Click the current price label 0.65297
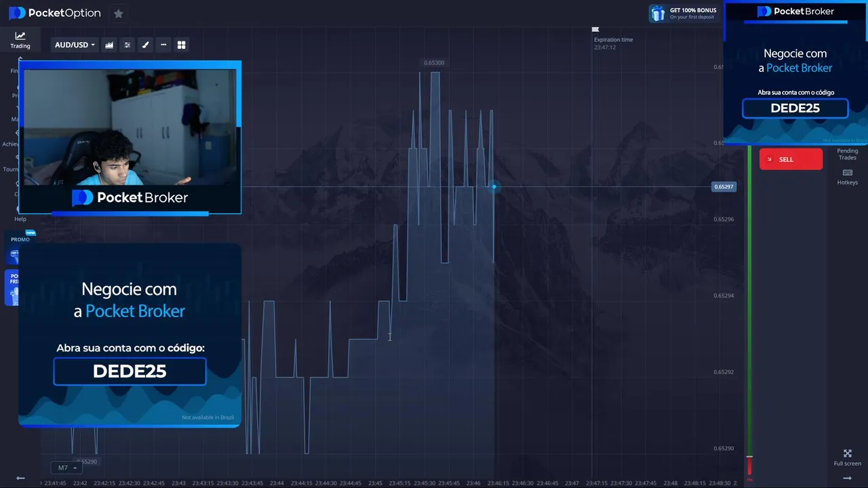 724,186
